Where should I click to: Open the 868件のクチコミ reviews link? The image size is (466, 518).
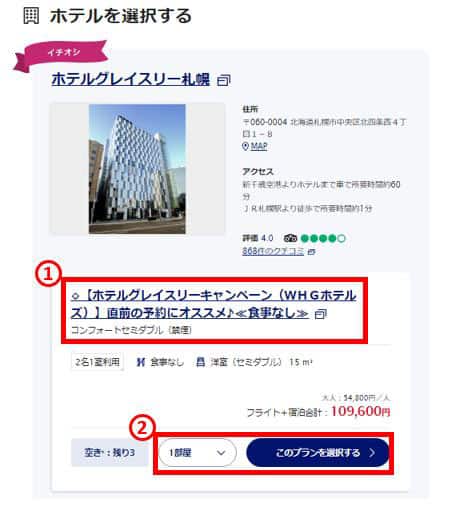[273, 251]
